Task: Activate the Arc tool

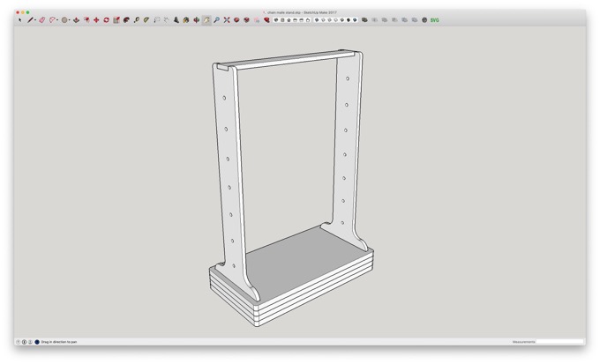Action: 52,20
